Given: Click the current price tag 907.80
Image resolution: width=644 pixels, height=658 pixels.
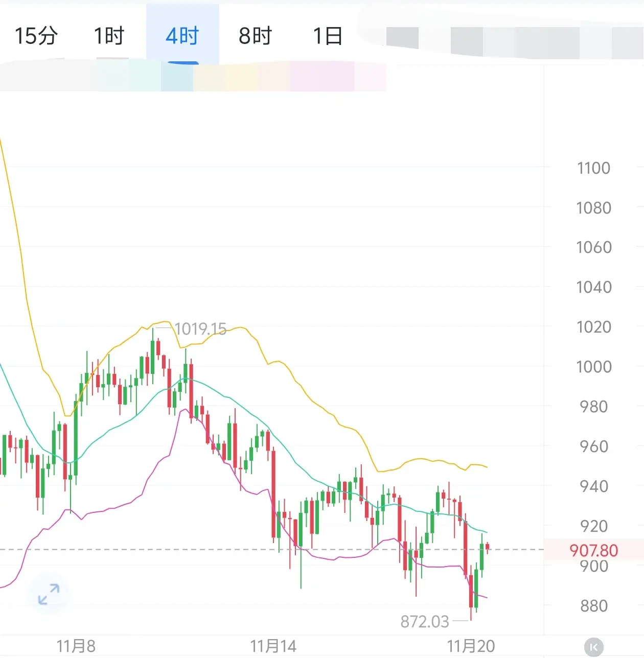Looking at the screenshot, I should (x=594, y=550).
